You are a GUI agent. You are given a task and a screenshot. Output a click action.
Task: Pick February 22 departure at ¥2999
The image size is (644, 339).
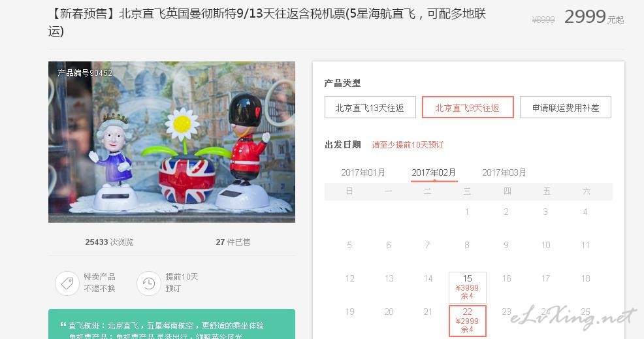(x=468, y=321)
